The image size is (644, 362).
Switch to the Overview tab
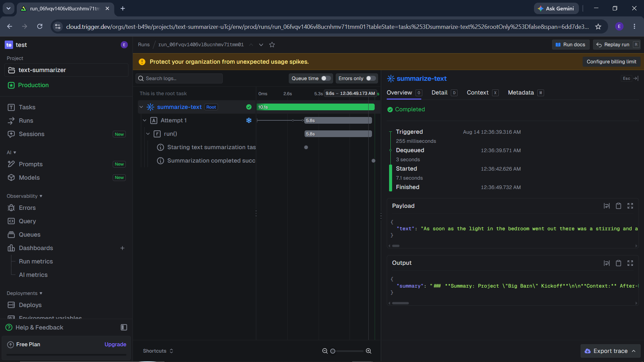404,93
